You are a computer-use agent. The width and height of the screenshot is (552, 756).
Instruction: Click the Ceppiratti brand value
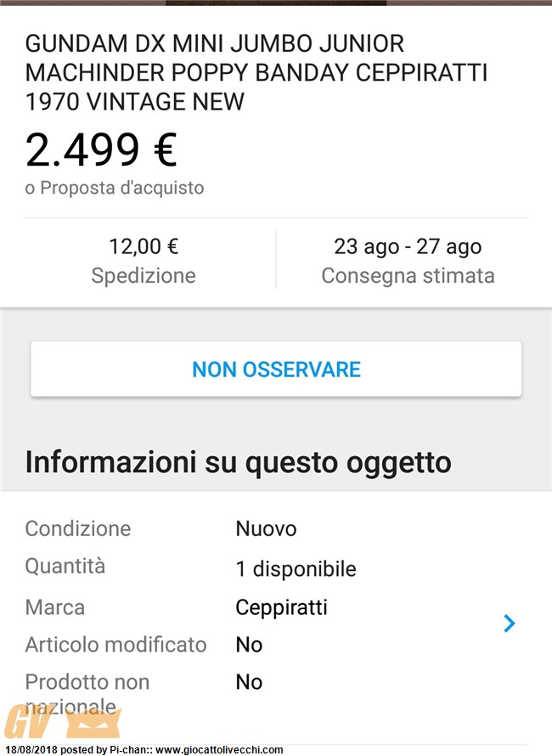(x=282, y=607)
